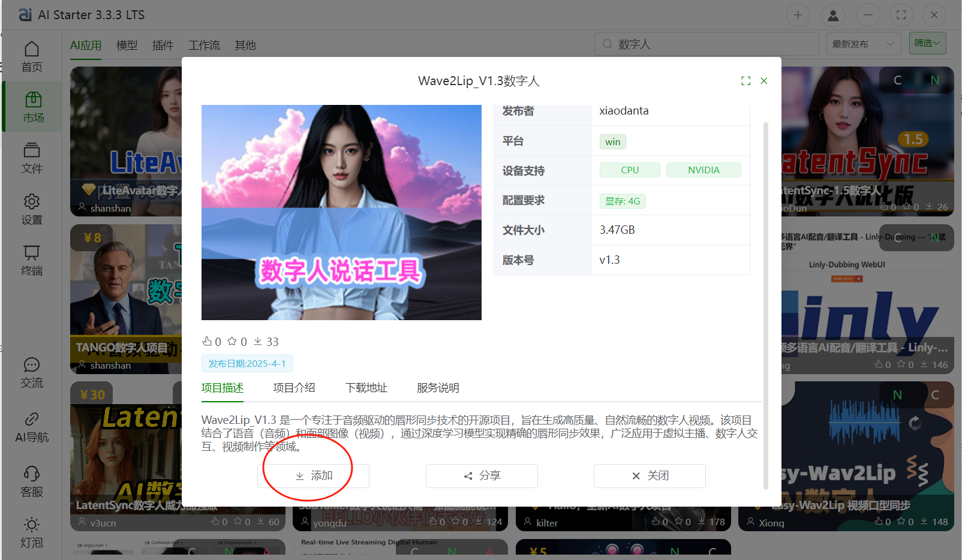This screenshot has height=560, width=962.
Task: Expand the Wave2Lip dialog to fullscreen
Action: [x=745, y=81]
